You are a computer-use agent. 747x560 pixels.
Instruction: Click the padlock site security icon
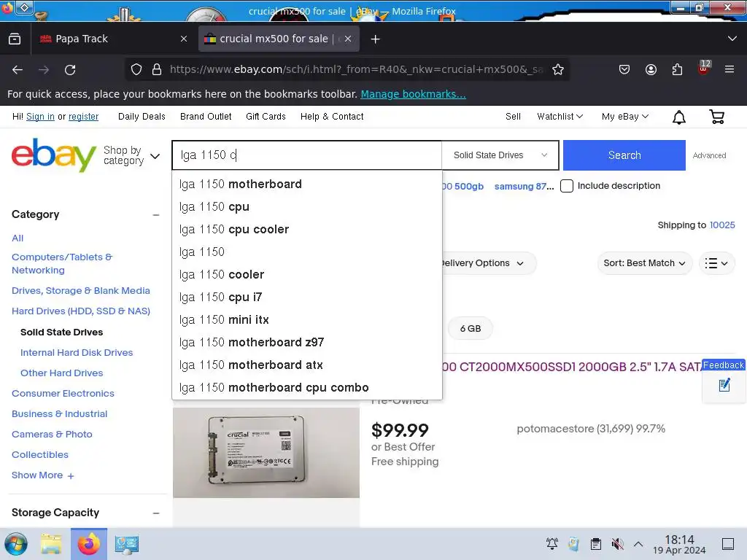pos(157,69)
